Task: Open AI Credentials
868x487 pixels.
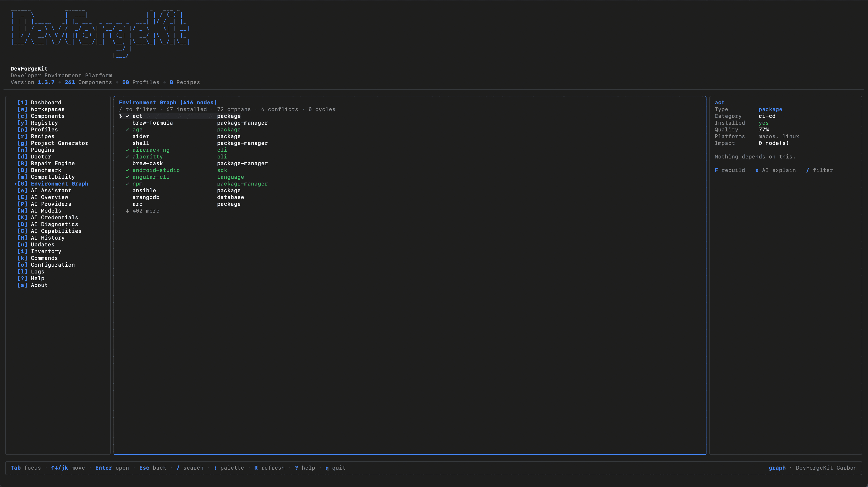Action: click(x=48, y=217)
